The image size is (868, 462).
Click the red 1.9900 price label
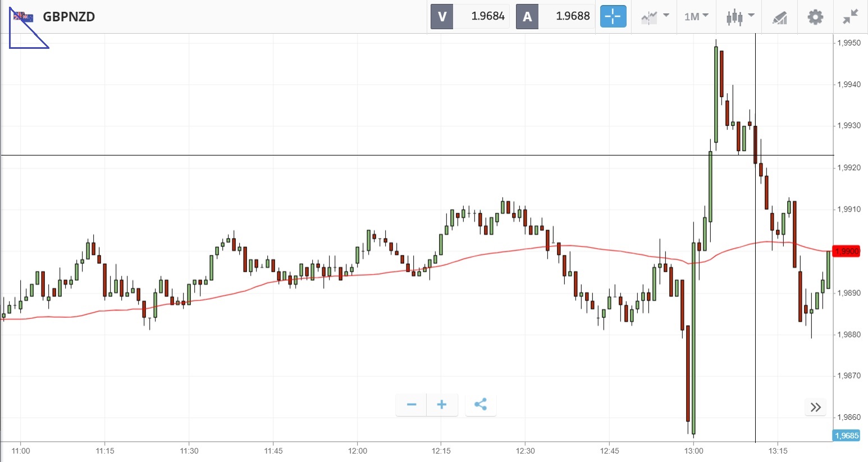tap(847, 251)
